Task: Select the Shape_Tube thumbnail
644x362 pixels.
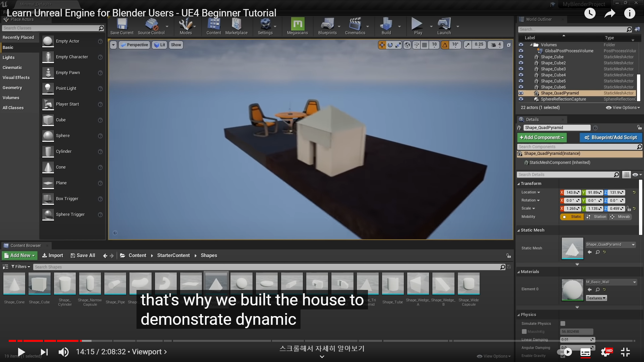Action: click(393, 284)
